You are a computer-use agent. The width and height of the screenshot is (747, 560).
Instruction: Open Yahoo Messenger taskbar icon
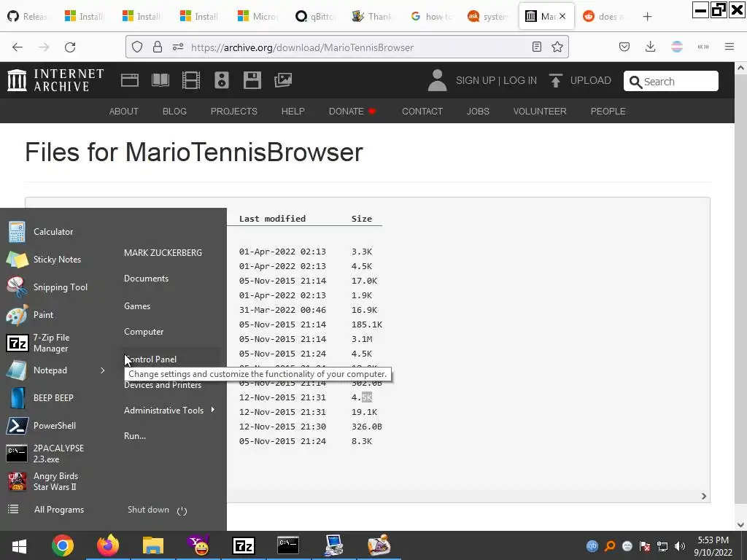198,545
